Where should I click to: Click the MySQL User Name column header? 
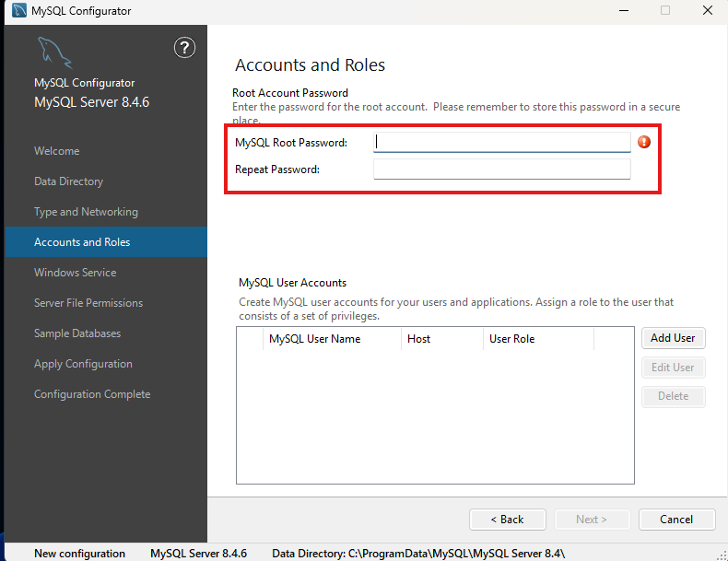[x=332, y=339]
